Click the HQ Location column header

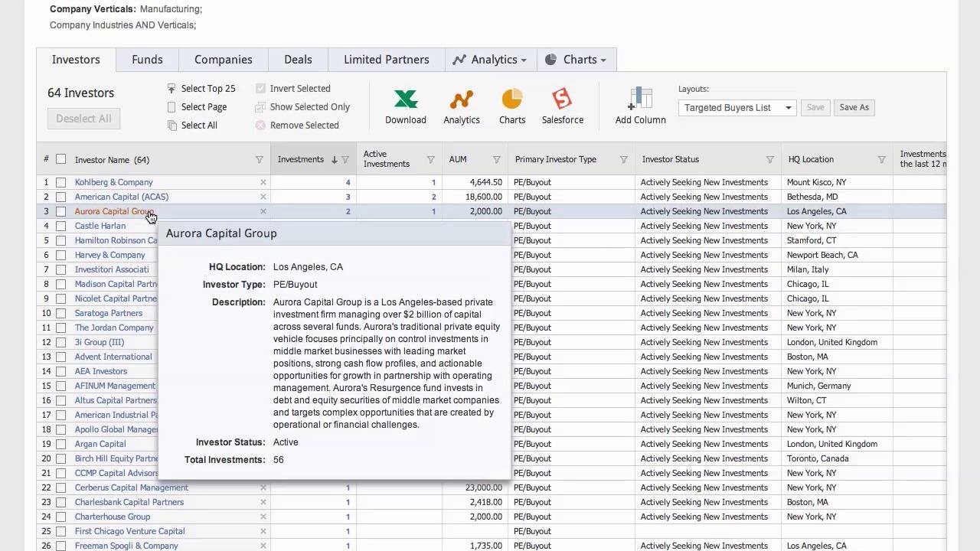pos(811,159)
